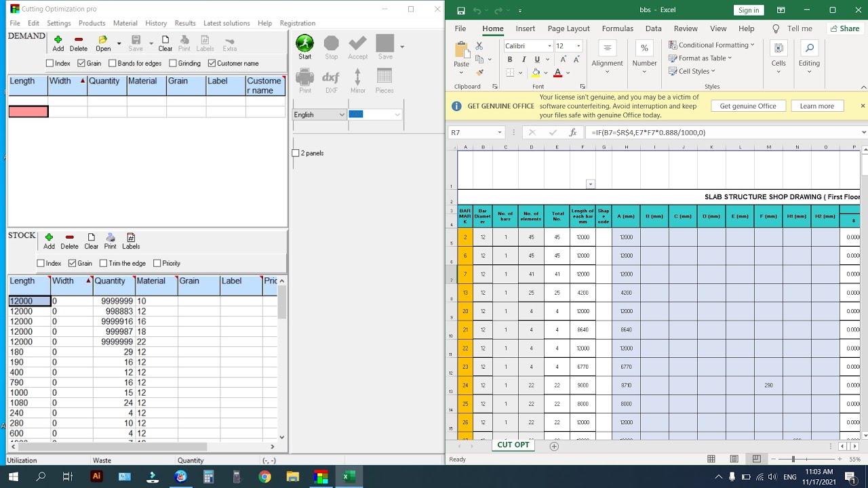Activate Excel Format Painter
This screenshot has width=868, height=488.
[x=479, y=72]
